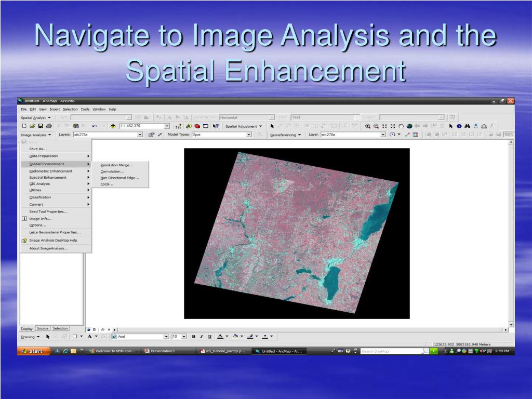The height and width of the screenshot is (399, 532).
Task: Click the Paste clipboard icon
Action: [x=76, y=126]
